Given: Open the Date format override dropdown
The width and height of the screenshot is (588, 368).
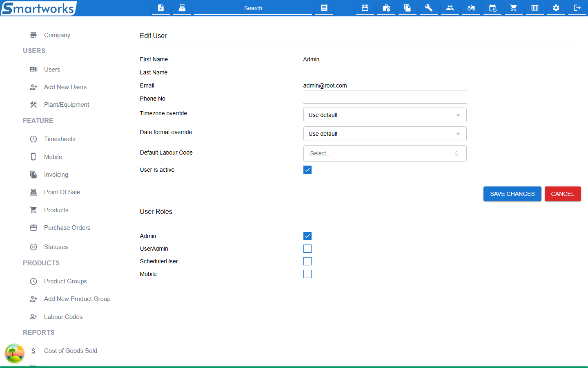Looking at the screenshot, I should click(385, 134).
